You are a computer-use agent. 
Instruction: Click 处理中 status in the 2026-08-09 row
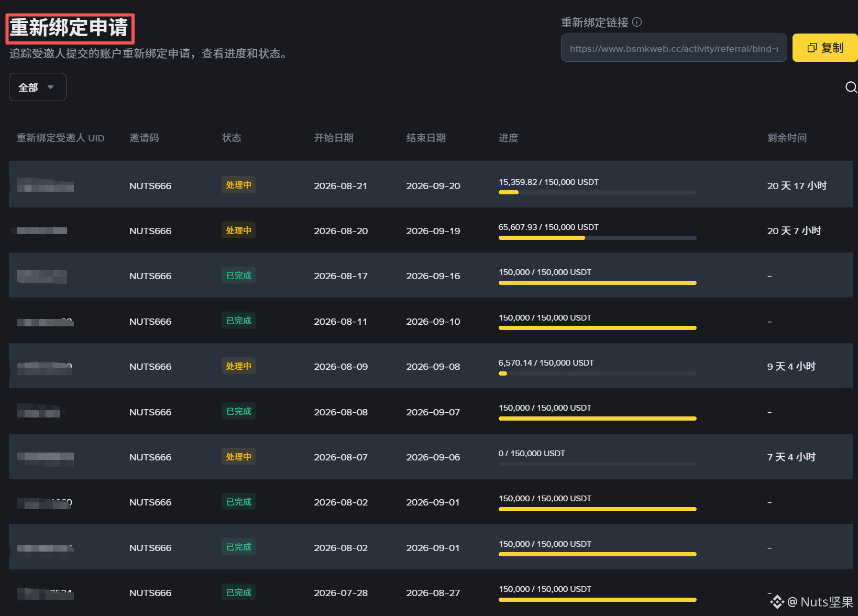click(238, 366)
